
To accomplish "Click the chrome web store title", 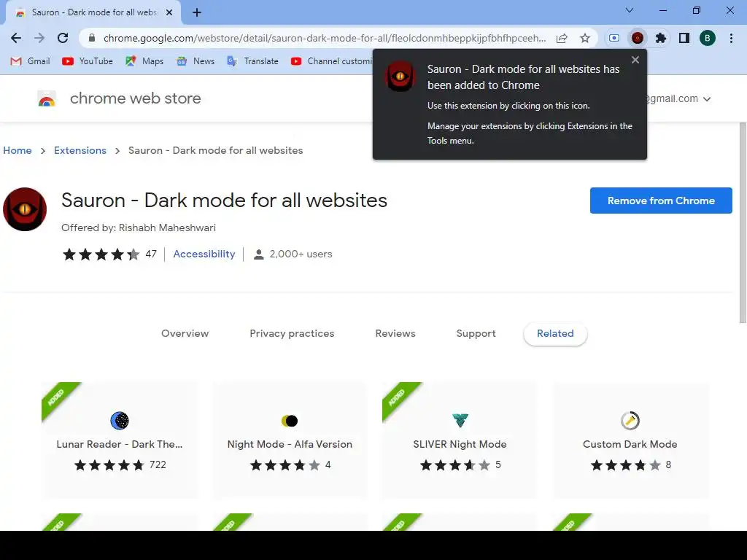I will (x=135, y=98).
